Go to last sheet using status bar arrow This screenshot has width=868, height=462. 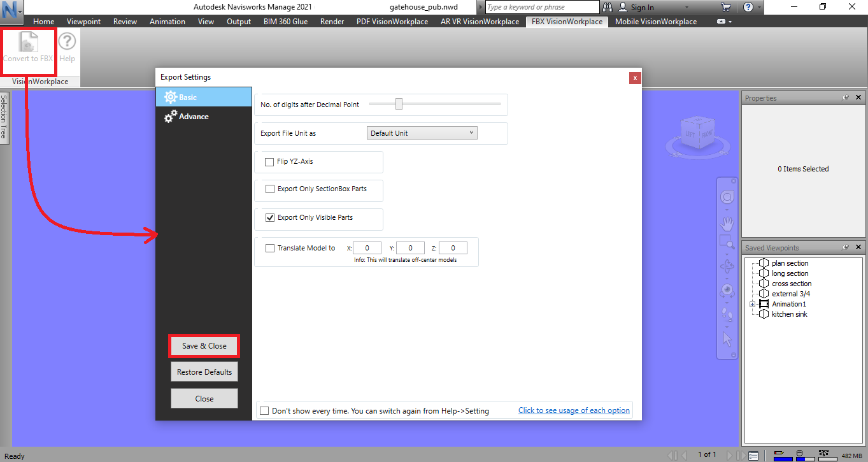click(x=741, y=456)
